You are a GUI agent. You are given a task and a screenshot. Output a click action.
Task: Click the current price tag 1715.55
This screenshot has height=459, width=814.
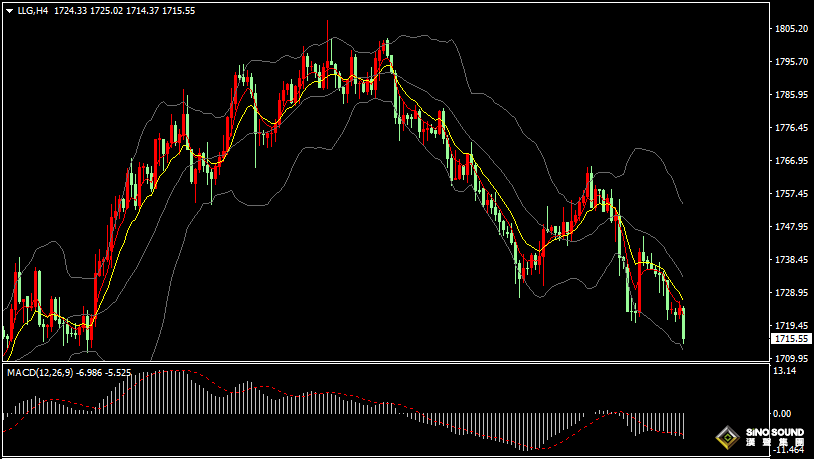(791, 339)
